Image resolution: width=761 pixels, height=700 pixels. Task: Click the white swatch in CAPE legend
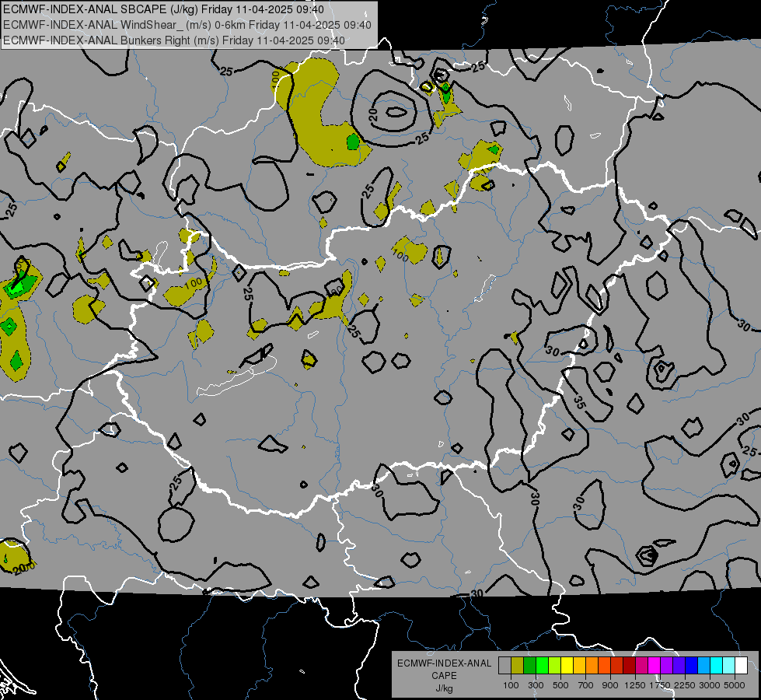click(x=741, y=666)
